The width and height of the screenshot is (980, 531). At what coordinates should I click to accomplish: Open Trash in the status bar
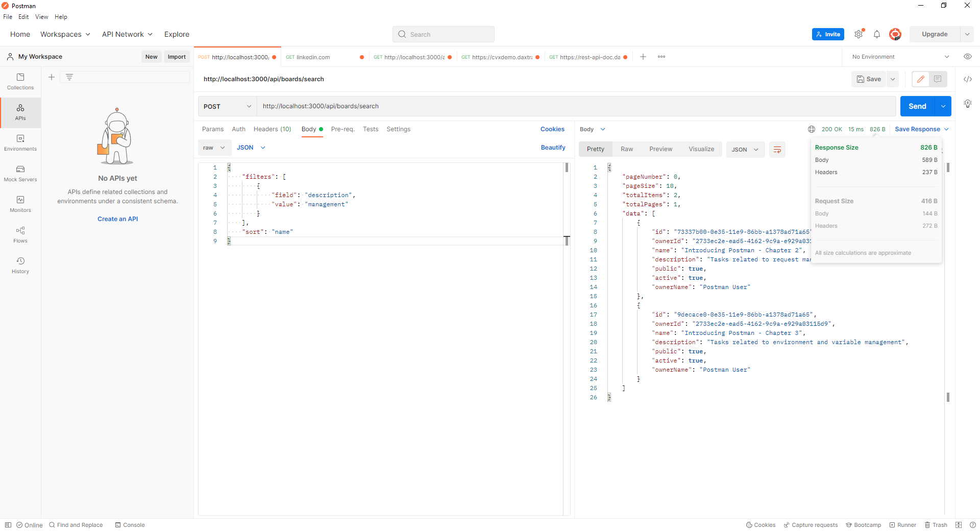pyautogui.click(x=936, y=525)
